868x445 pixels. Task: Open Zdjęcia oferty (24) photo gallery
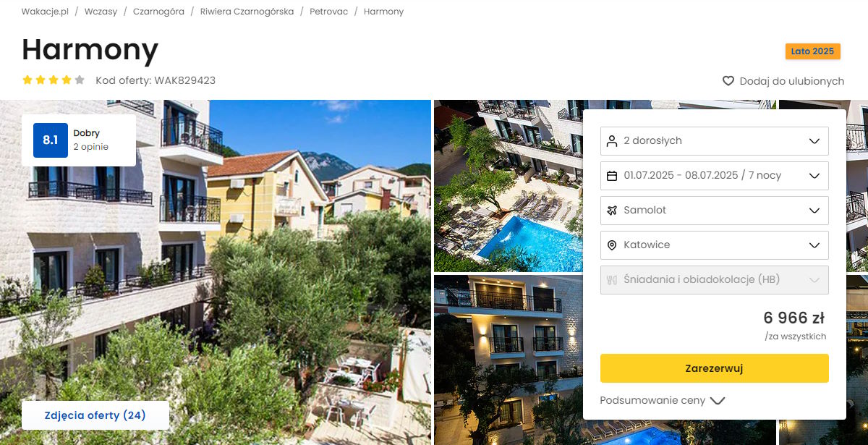[95, 415]
